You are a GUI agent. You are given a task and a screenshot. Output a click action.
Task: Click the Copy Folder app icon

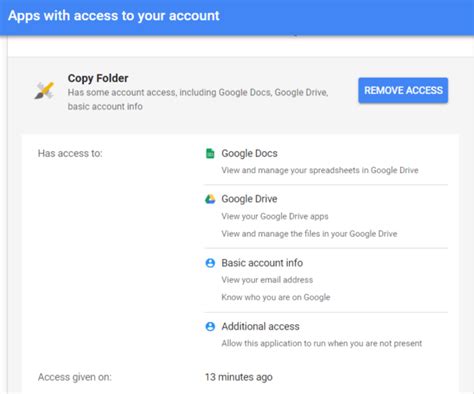click(45, 90)
